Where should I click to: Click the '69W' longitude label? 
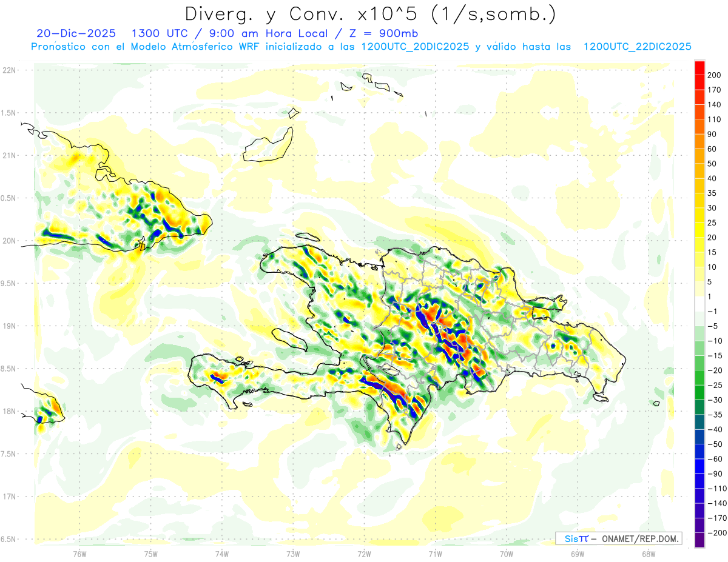(578, 554)
